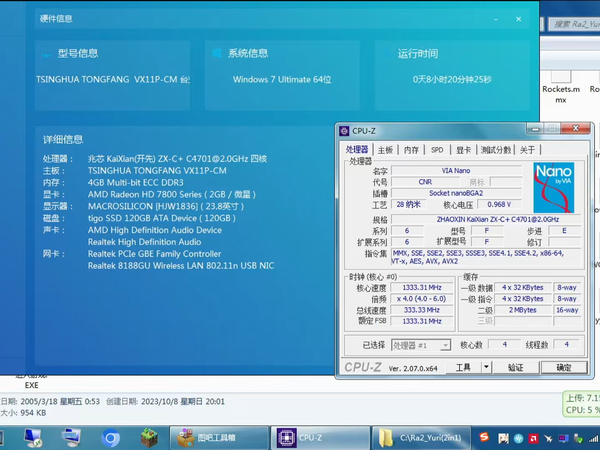This screenshot has height=450, width=600.
Task: Launch the blue browser icon on taskbar
Action: (x=111, y=438)
